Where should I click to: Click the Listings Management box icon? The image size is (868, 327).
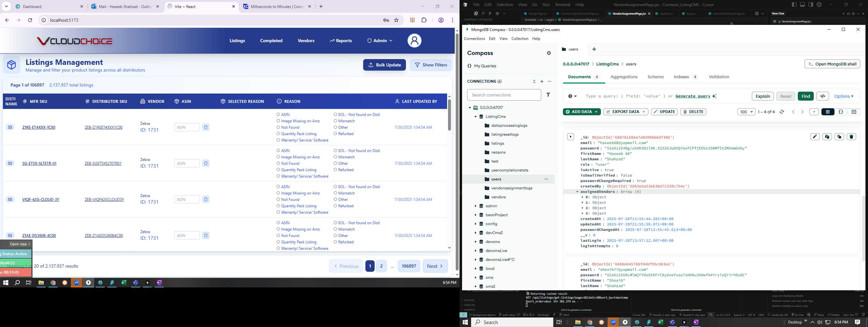coord(11,65)
